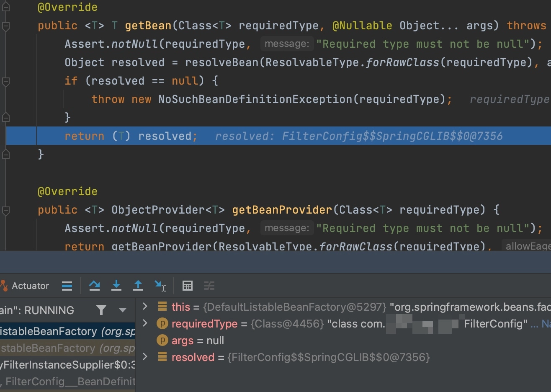Screen dimensions: 551x392
Task: Toggle folding for the getBeanProvider method
Action: point(5,210)
